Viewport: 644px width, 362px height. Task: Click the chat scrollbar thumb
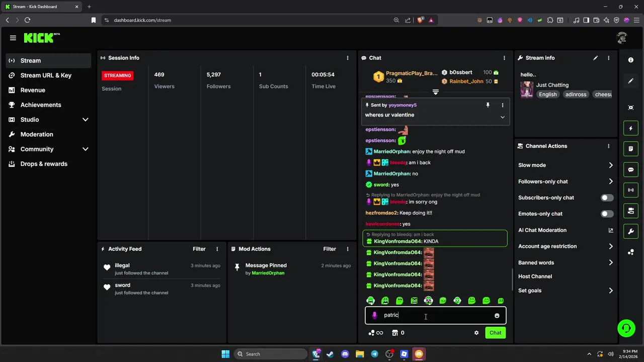click(x=512, y=280)
